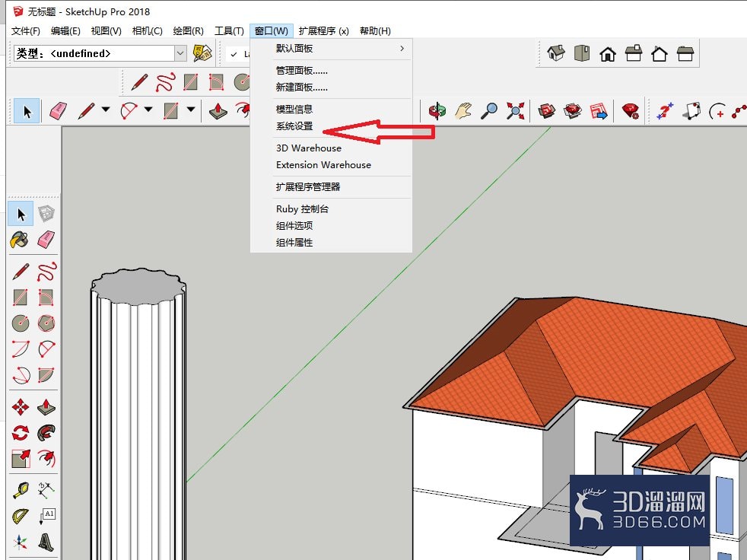This screenshot has height=560, width=747.
Task: Choose 管理面板...... from the menu
Action: [301, 71]
